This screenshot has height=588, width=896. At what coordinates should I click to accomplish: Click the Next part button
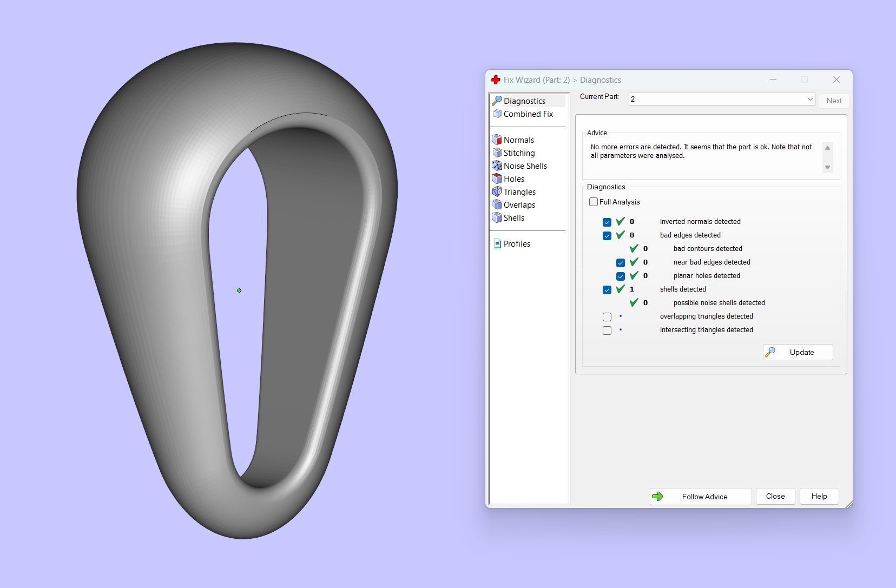click(x=834, y=101)
